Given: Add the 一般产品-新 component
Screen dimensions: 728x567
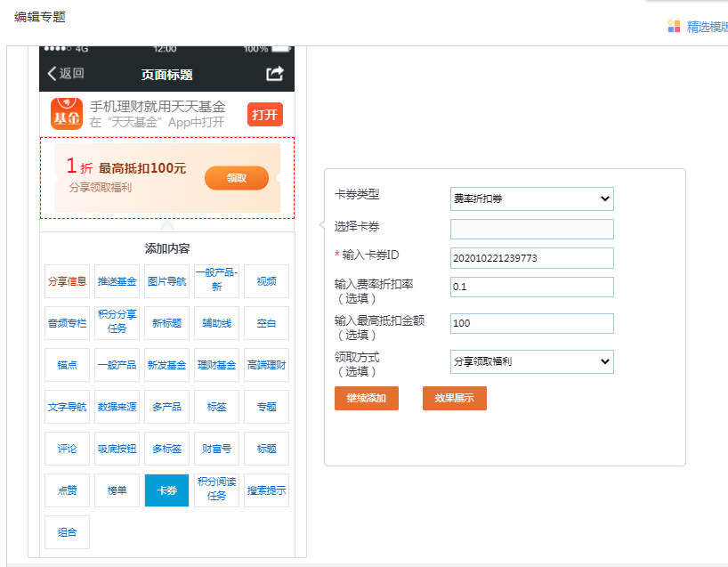Looking at the screenshot, I should click(217, 281).
